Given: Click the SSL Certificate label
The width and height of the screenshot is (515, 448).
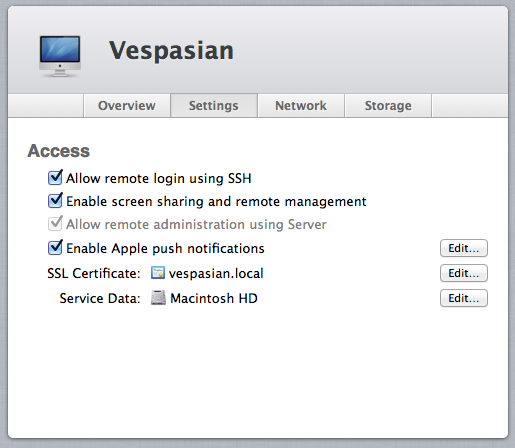Looking at the screenshot, I should (94, 273).
